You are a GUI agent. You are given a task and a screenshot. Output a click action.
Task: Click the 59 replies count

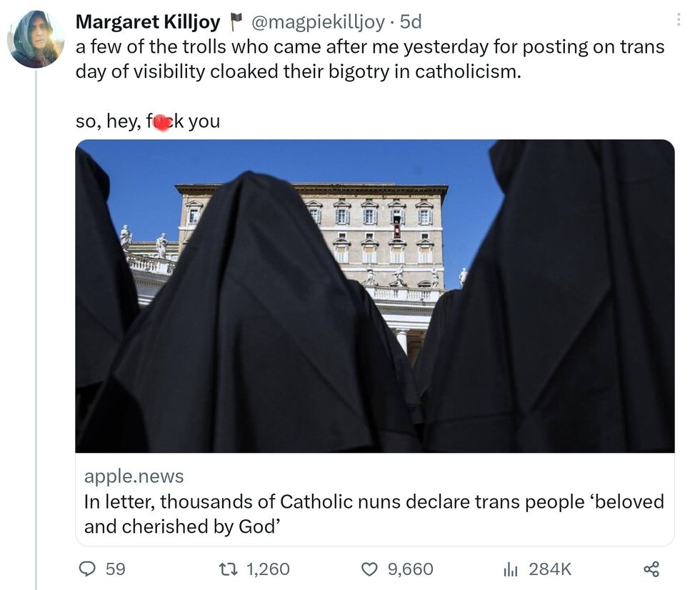[x=115, y=569]
